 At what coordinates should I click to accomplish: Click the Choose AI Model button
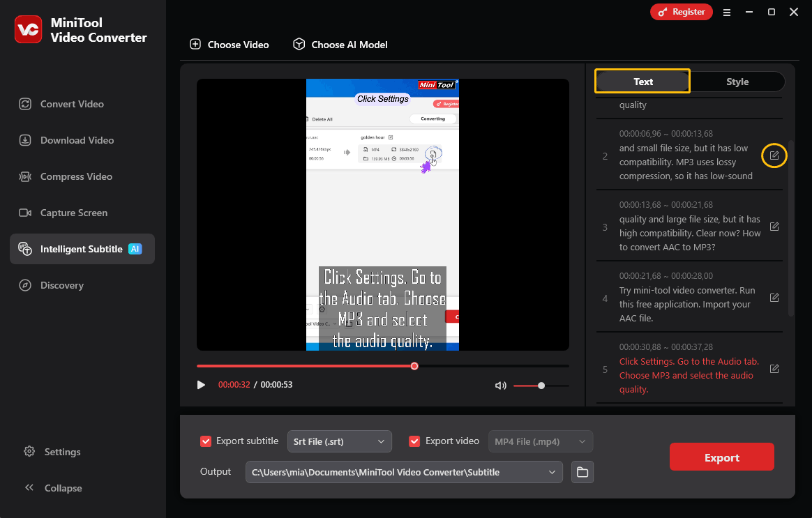340,45
